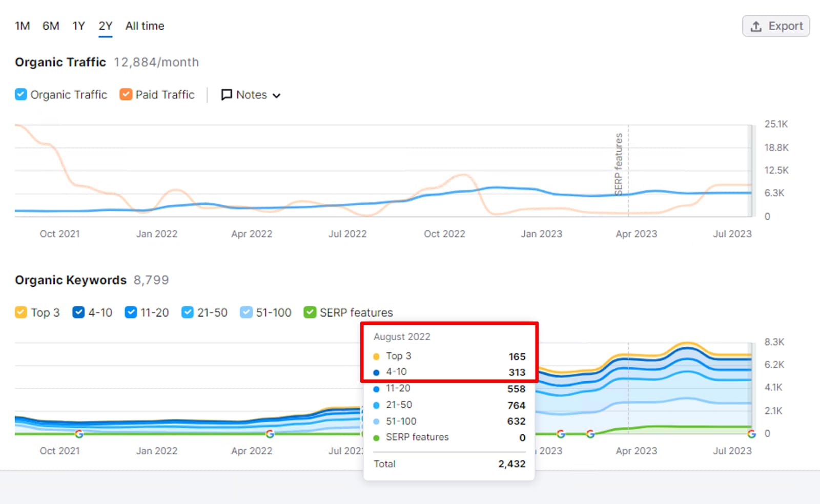Uncheck the Paid Traffic checkbox
The width and height of the screenshot is (820, 504).
click(126, 94)
